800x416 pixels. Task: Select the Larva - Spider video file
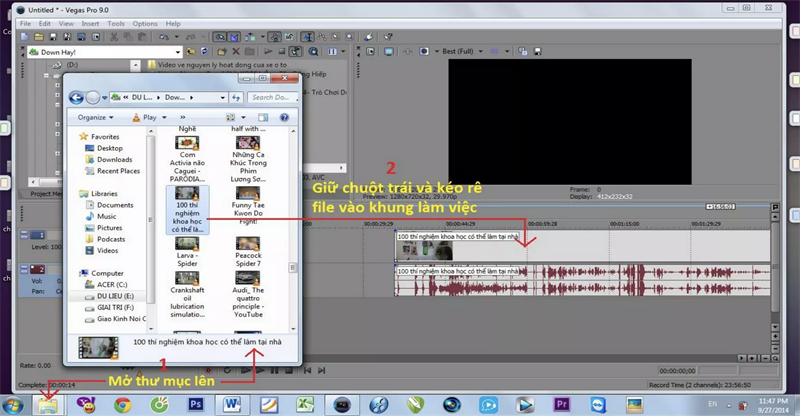[x=187, y=252]
